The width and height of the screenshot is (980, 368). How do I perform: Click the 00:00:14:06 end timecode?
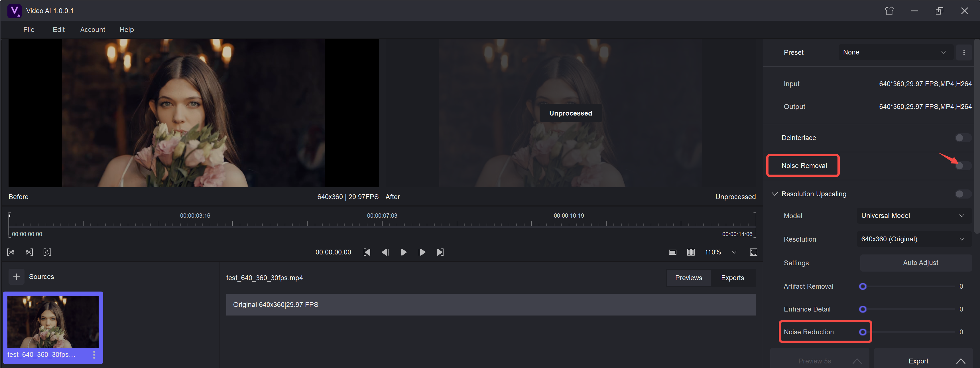737,234
